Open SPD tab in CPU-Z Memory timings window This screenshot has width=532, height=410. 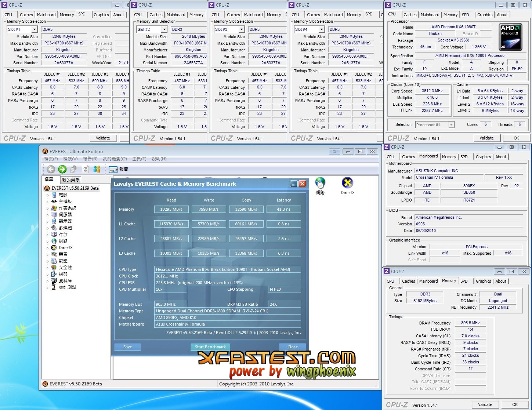tap(464, 281)
